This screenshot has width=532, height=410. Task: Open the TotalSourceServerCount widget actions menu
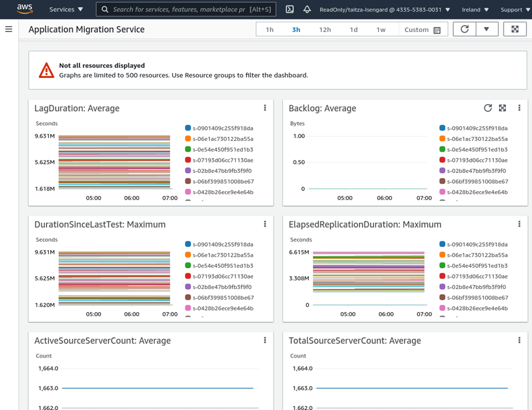[519, 340]
